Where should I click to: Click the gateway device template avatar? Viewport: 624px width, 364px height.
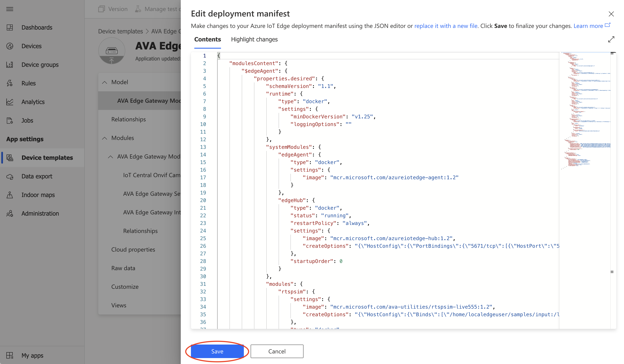tap(112, 51)
